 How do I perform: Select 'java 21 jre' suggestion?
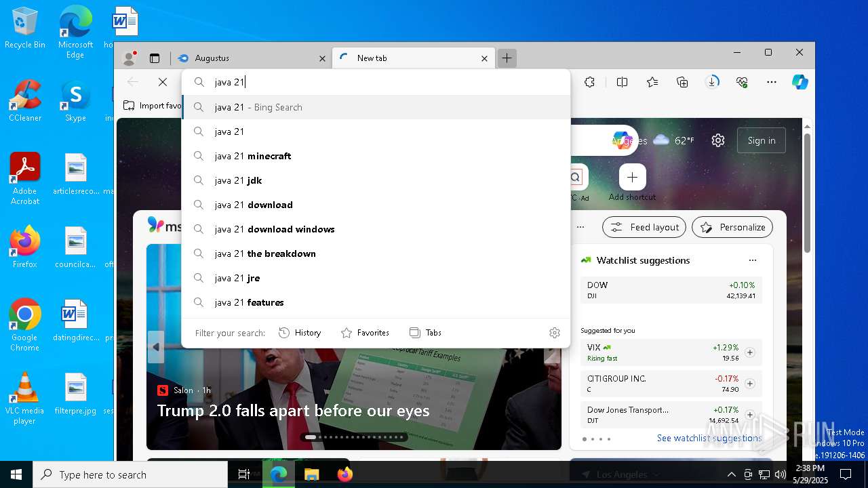click(376, 278)
